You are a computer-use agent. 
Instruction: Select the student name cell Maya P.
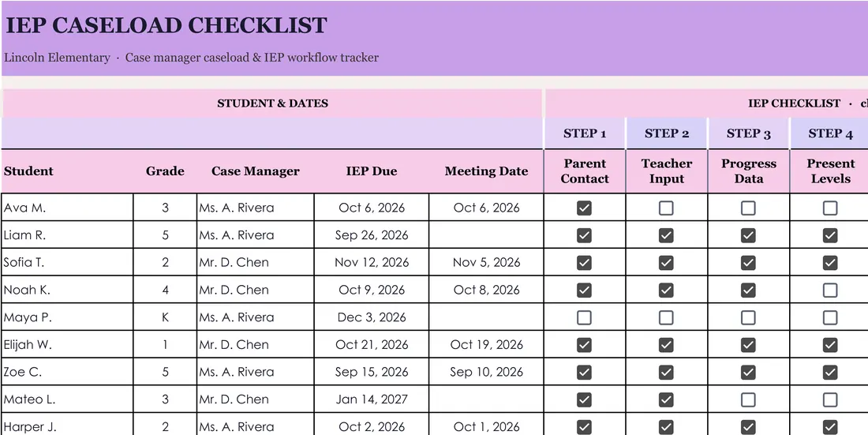pyautogui.click(x=67, y=317)
